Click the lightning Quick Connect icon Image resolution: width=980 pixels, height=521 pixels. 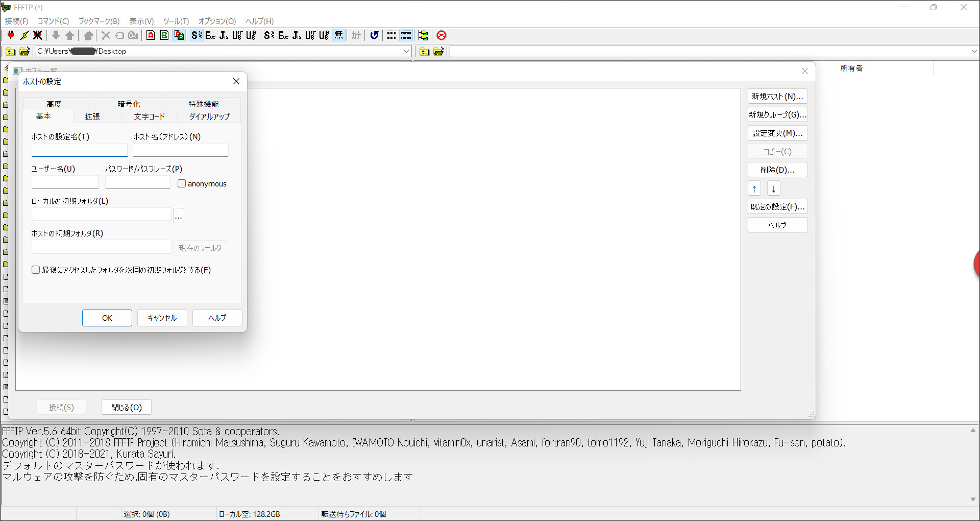coord(24,35)
